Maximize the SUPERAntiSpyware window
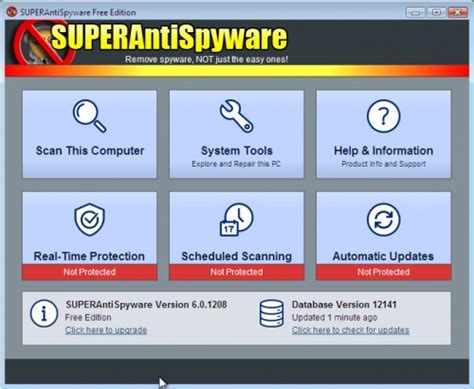 tap(436, 12)
